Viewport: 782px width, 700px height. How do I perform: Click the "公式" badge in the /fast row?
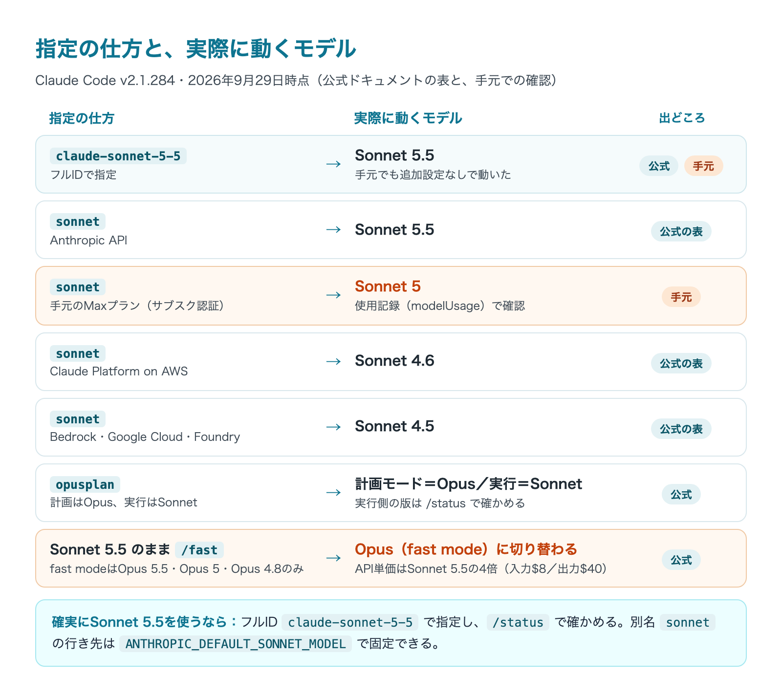pos(681,560)
